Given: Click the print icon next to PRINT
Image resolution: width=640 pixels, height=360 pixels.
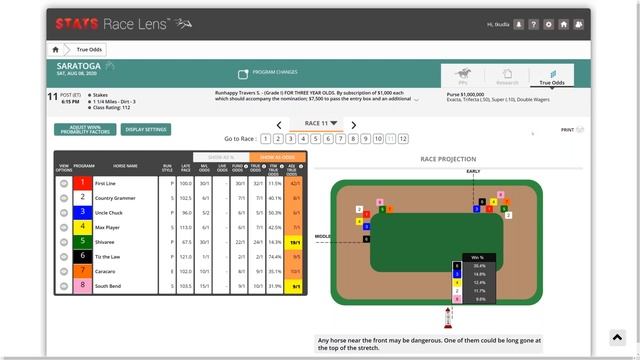Looking at the screenshot, I should [x=580, y=130].
